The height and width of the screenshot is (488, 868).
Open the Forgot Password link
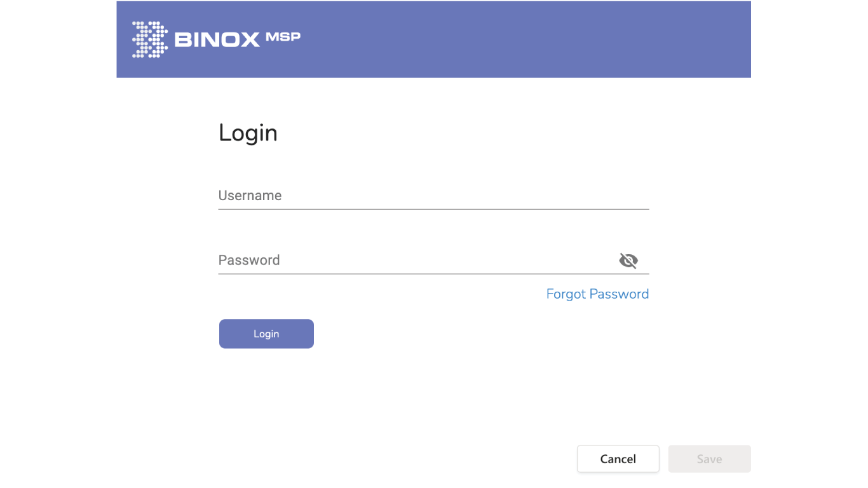click(x=597, y=294)
